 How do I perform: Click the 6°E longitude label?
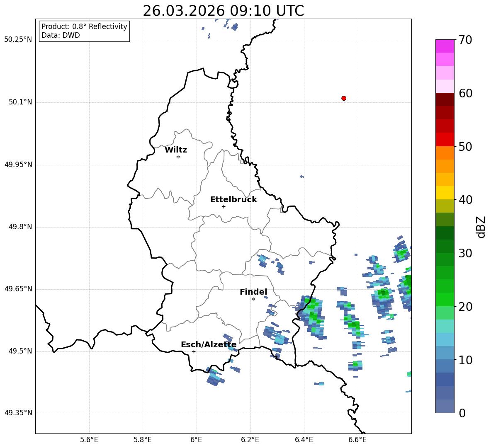(196, 440)
